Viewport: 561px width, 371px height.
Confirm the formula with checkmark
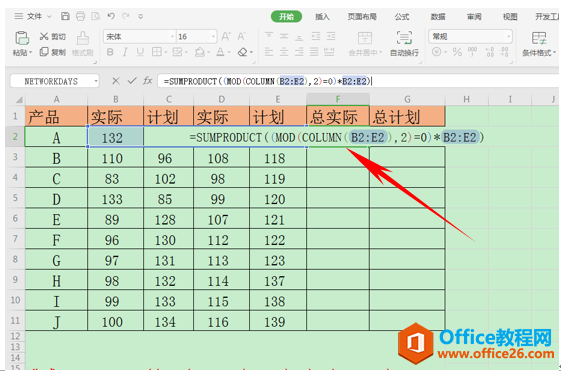(132, 81)
